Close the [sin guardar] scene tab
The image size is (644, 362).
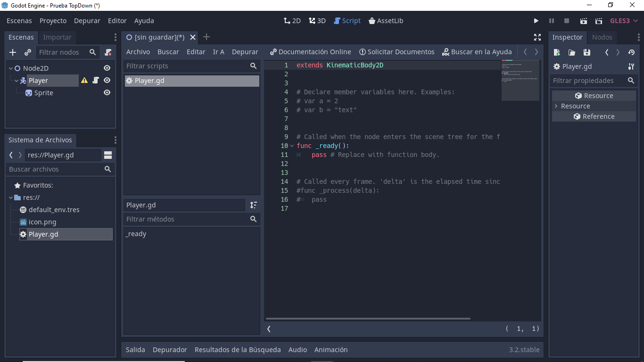[193, 37]
